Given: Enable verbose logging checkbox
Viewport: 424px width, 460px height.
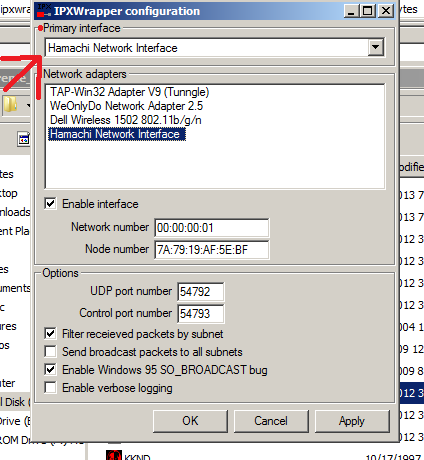Looking at the screenshot, I should pos(50,388).
